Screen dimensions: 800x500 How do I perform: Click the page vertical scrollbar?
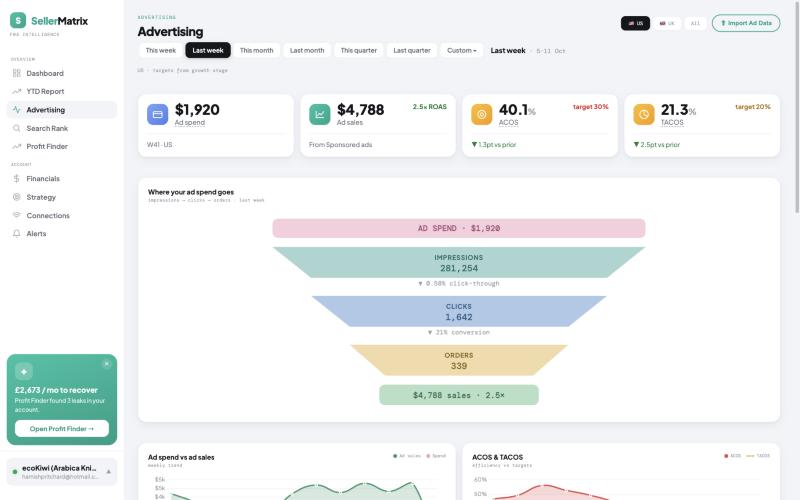[797, 107]
